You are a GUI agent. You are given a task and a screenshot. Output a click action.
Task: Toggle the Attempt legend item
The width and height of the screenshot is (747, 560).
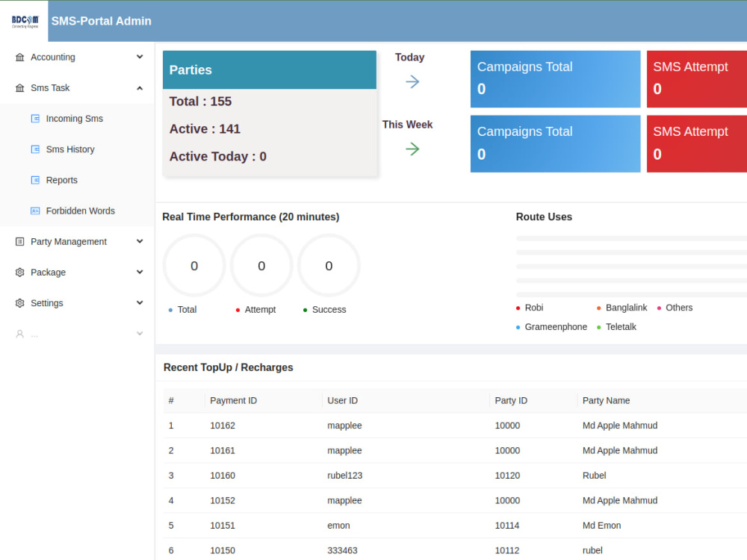pyautogui.click(x=255, y=310)
